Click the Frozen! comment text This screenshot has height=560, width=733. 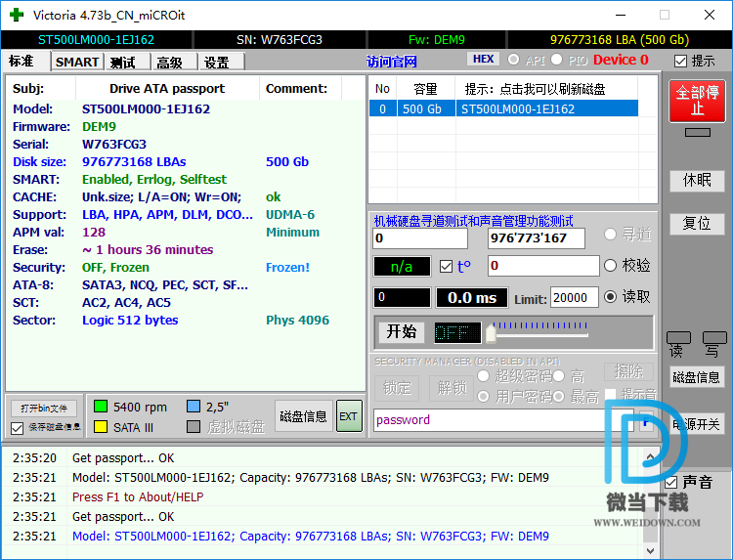click(x=287, y=268)
